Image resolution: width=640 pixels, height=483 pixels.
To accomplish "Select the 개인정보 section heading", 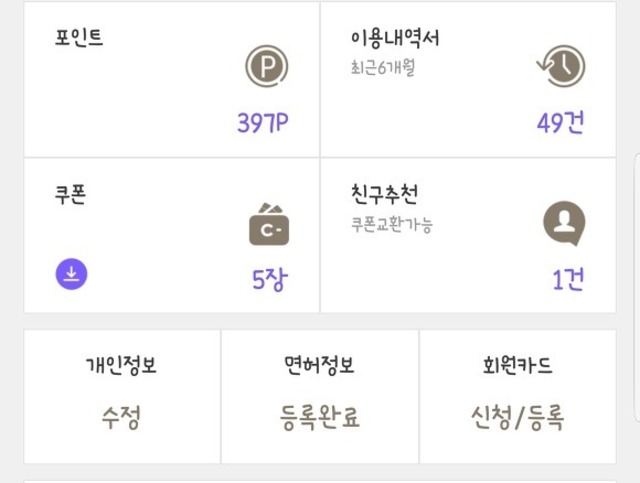I will 121,365.
